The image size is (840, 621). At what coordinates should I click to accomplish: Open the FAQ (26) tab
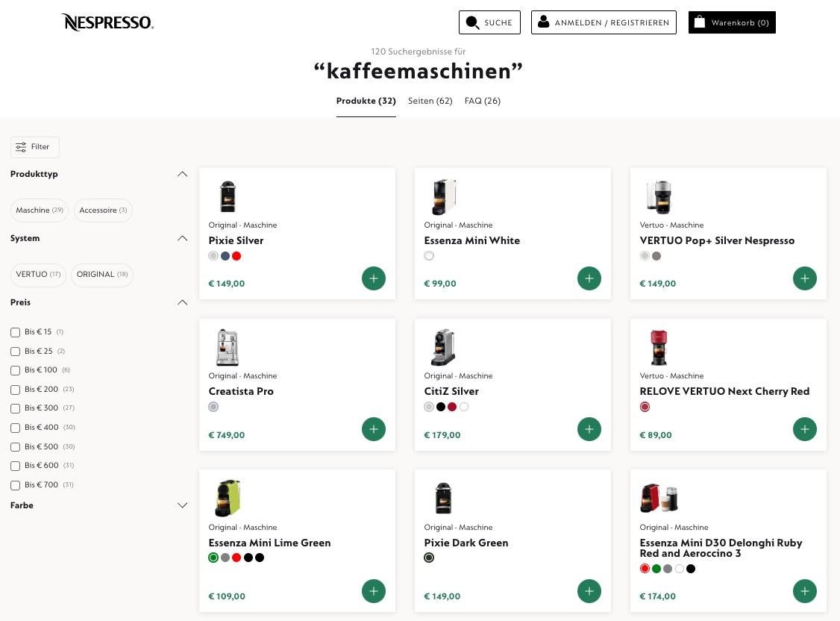(x=483, y=101)
